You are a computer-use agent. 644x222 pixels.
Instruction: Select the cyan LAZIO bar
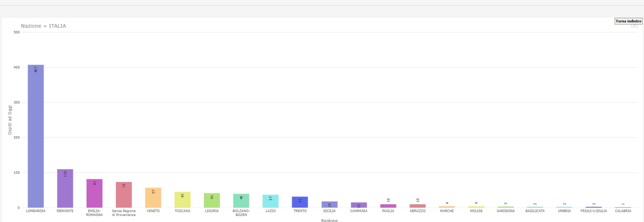click(270, 201)
